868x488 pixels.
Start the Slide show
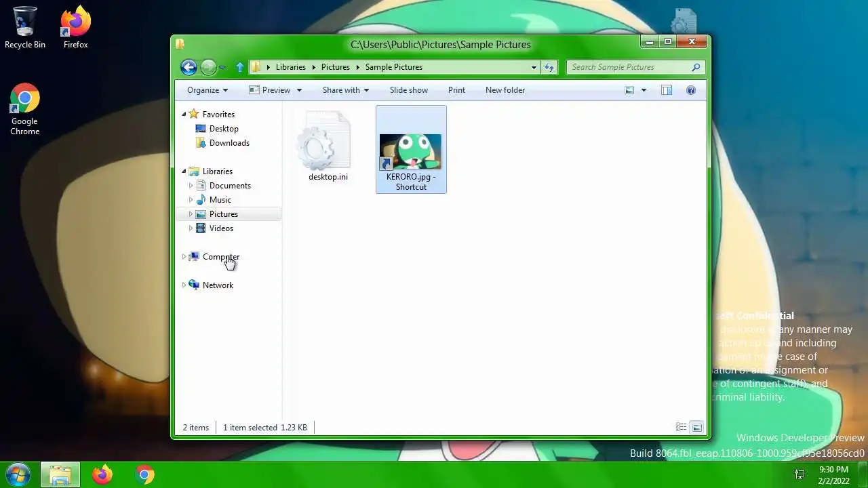point(409,90)
